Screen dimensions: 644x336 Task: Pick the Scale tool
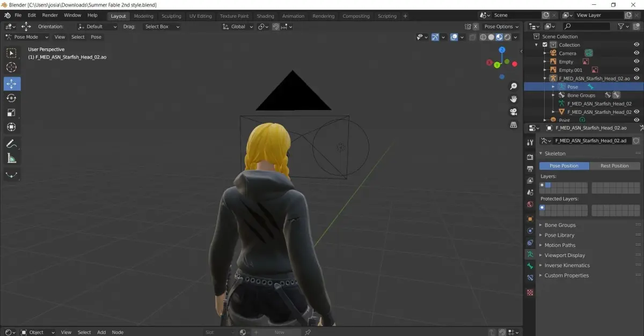(x=12, y=113)
